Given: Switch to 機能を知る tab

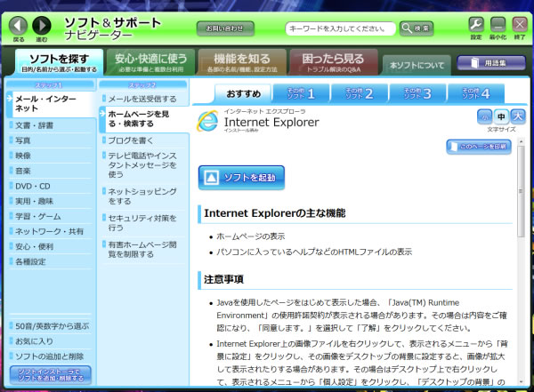Looking at the screenshot, I should [x=242, y=62].
